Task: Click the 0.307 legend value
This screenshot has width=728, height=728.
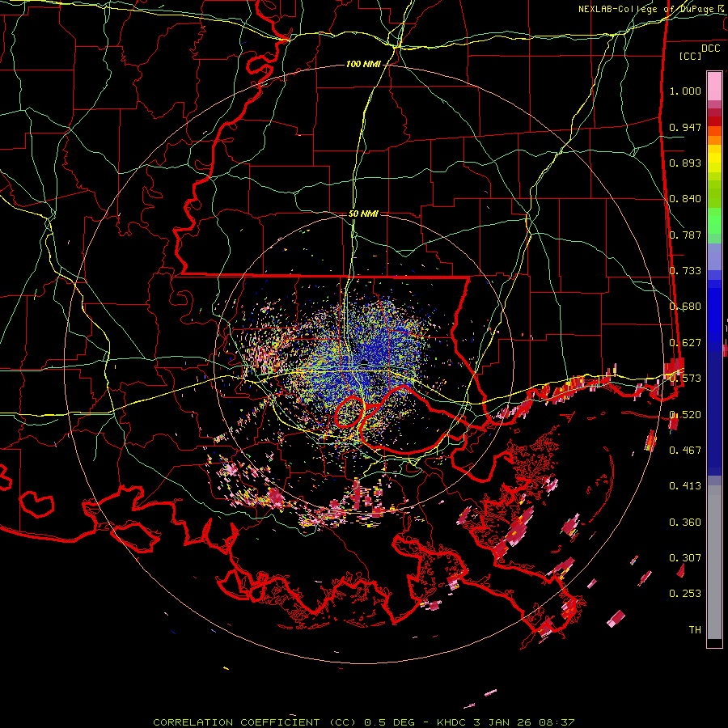Action: coord(685,558)
